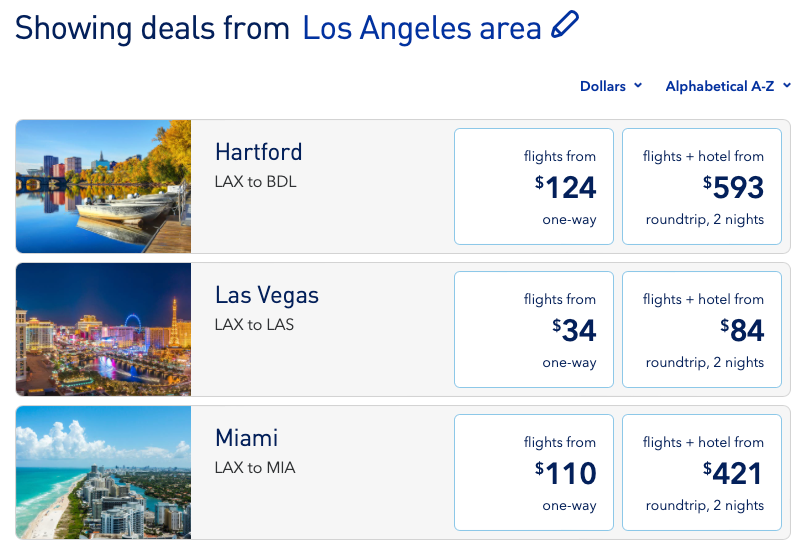798x544 pixels.
Task: Click the LAX to MIA route text
Action: [x=255, y=468]
